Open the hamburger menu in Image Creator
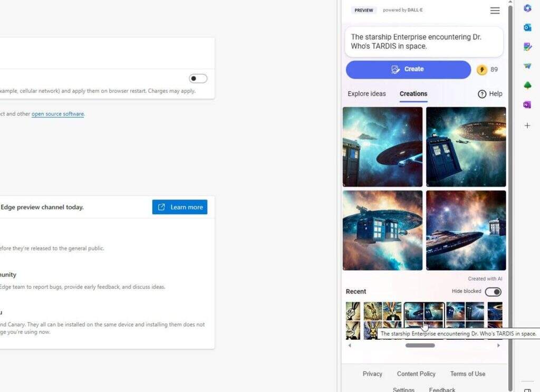540x392 pixels. tap(495, 11)
